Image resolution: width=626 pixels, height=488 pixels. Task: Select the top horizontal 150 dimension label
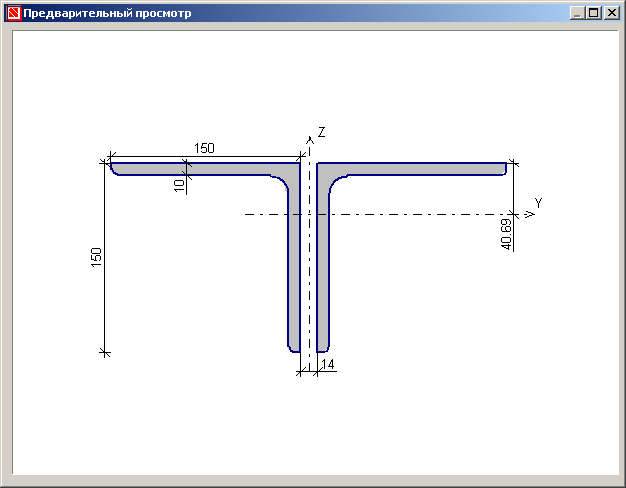tap(204, 148)
